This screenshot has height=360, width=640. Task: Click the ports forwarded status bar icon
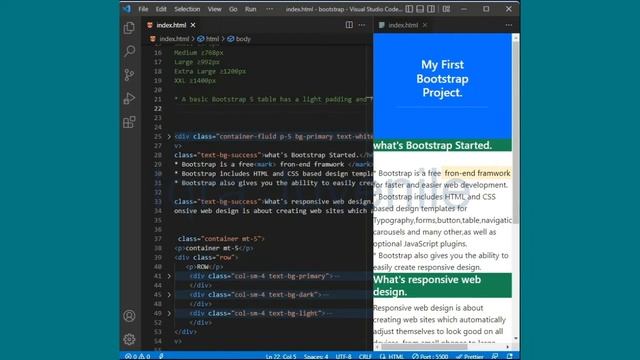pyautogui.click(x=161, y=356)
